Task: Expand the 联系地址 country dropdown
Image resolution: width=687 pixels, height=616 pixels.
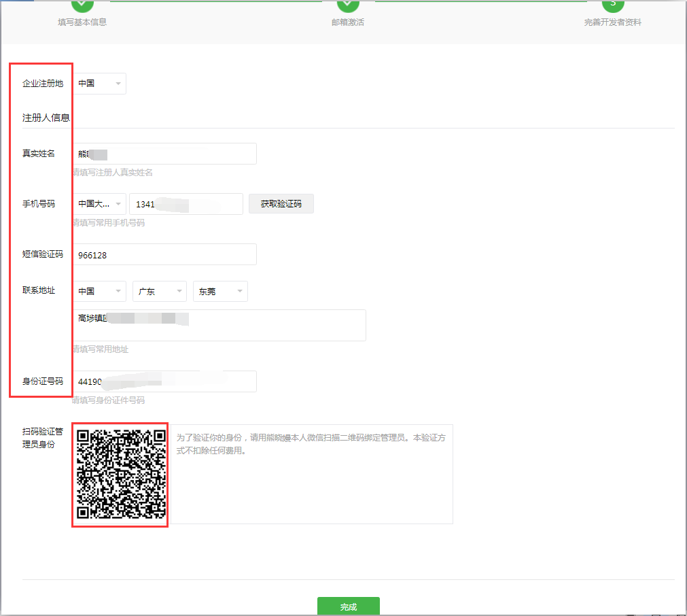Action: (99, 291)
